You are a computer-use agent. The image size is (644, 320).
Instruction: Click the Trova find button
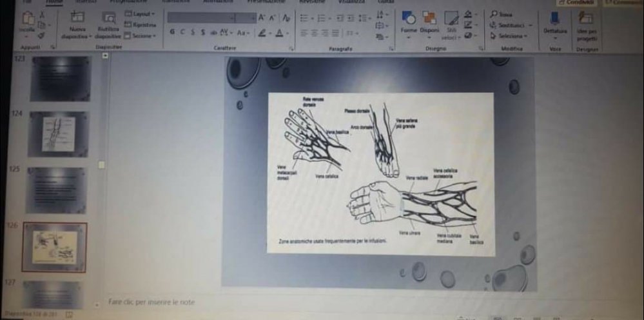pos(502,15)
